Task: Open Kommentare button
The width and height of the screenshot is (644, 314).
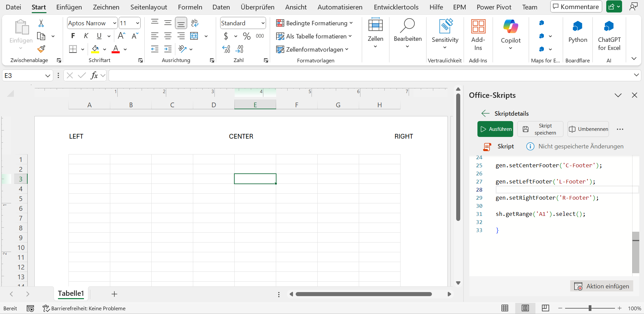Action: pos(576,7)
